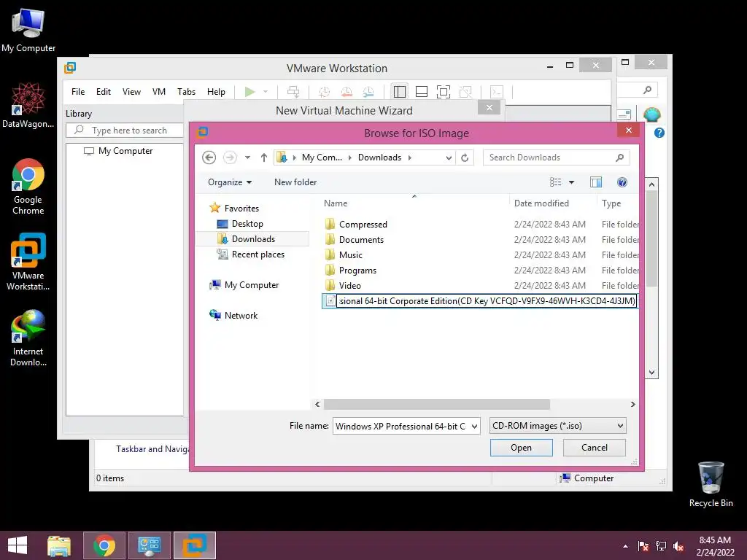Open the Tabs menu in VMware

click(x=186, y=91)
